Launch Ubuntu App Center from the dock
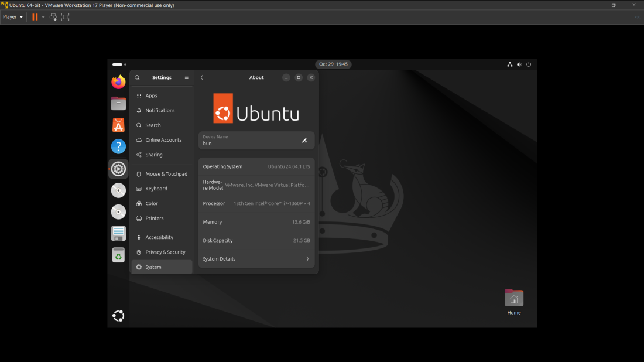Image resolution: width=644 pixels, height=362 pixels. point(118,125)
